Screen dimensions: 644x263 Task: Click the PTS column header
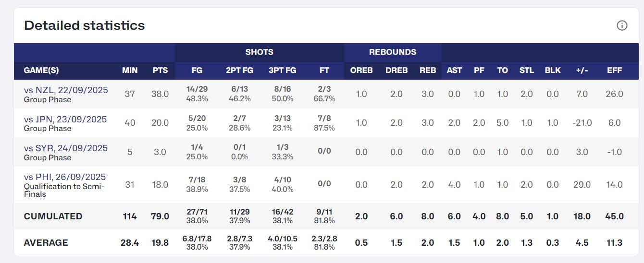coord(160,70)
